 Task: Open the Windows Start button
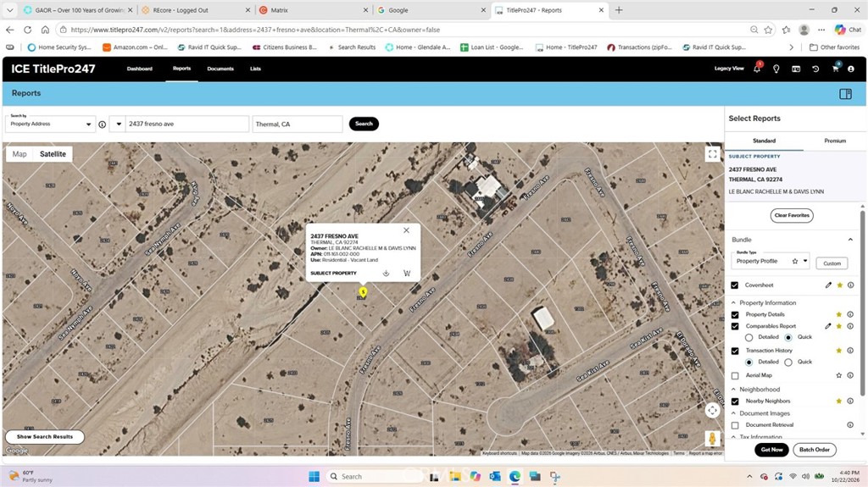(x=314, y=477)
